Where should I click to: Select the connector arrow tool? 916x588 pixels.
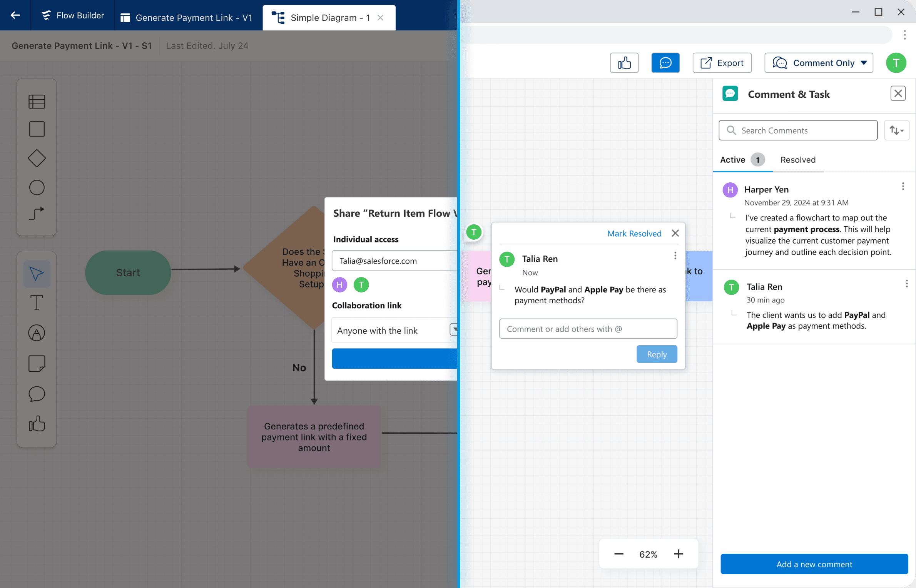(37, 213)
